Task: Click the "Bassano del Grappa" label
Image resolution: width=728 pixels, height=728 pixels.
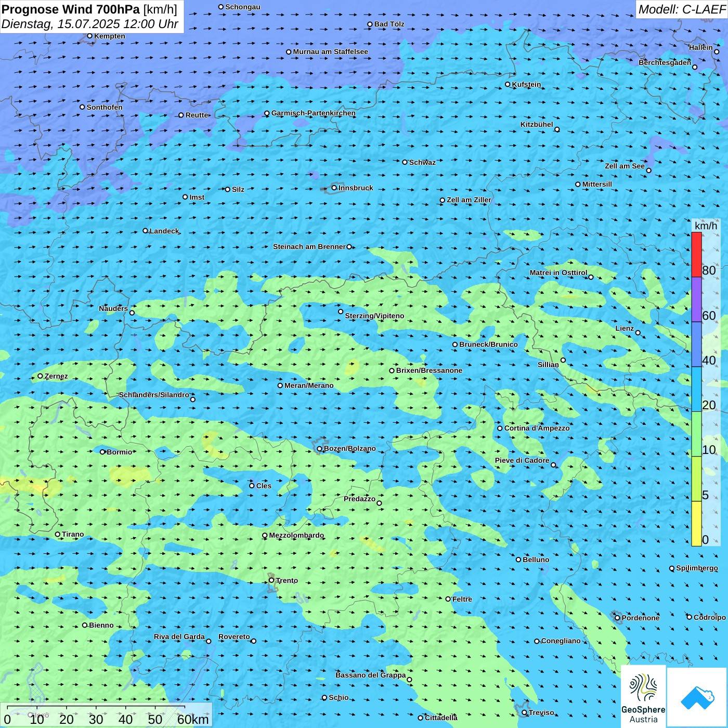Action: [371, 675]
